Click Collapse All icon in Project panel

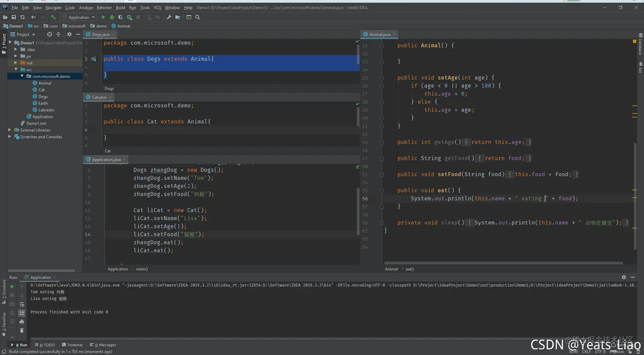(58, 34)
